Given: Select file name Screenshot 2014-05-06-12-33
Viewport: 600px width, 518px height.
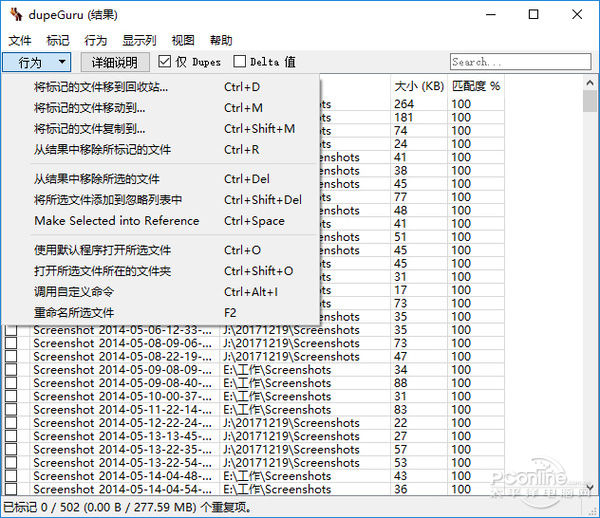Looking at the screenshot, I should pyautogui.click(x=122, y=330).
